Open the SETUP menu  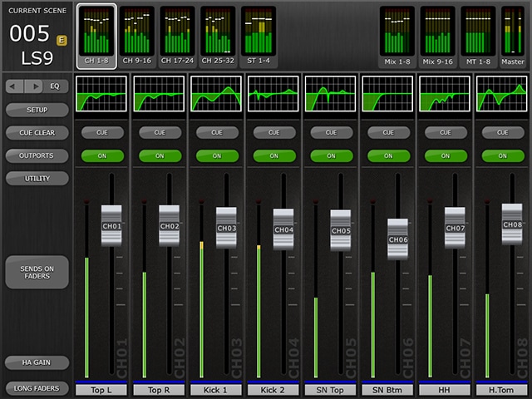point(37,109)
